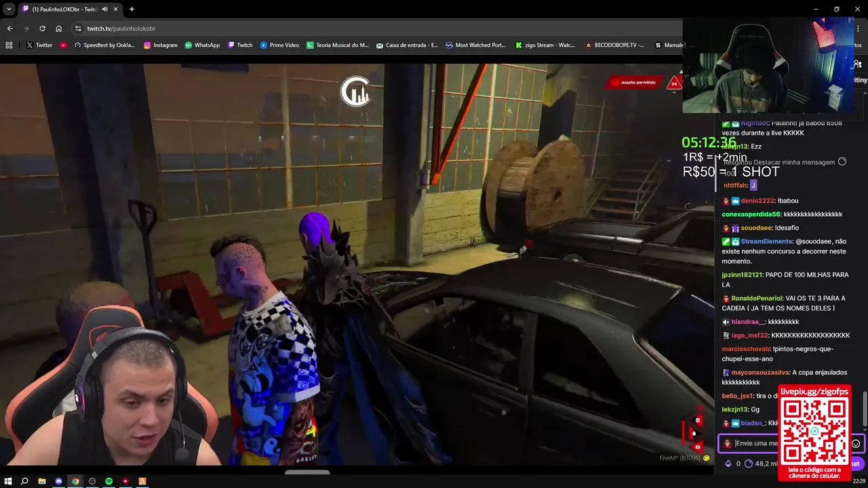Click the taskbar clock showing 22:29

859,481
